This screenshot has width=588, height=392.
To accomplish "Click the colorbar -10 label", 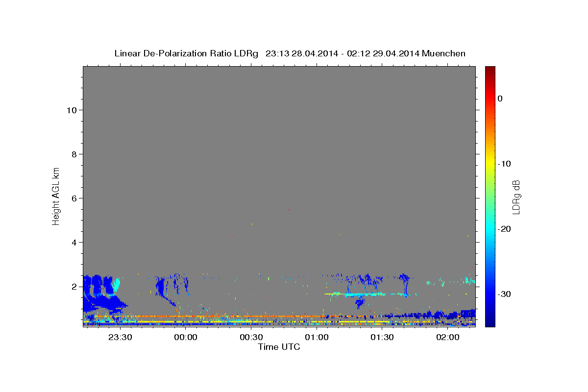I will [505, 164].
